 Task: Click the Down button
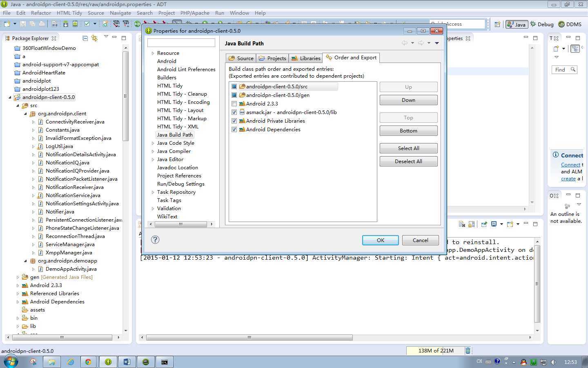[408, 100]
